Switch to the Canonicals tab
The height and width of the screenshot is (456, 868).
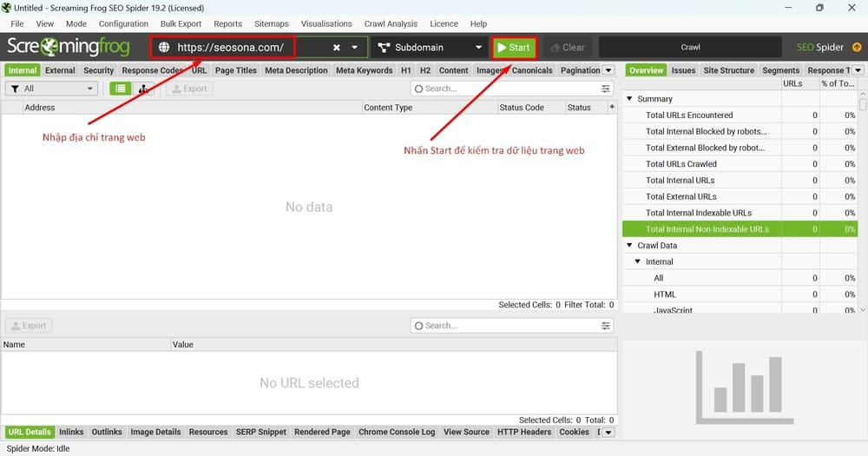532,70
